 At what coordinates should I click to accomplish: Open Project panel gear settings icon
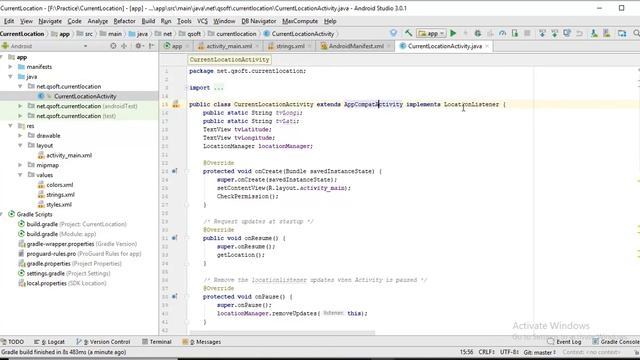139,46
